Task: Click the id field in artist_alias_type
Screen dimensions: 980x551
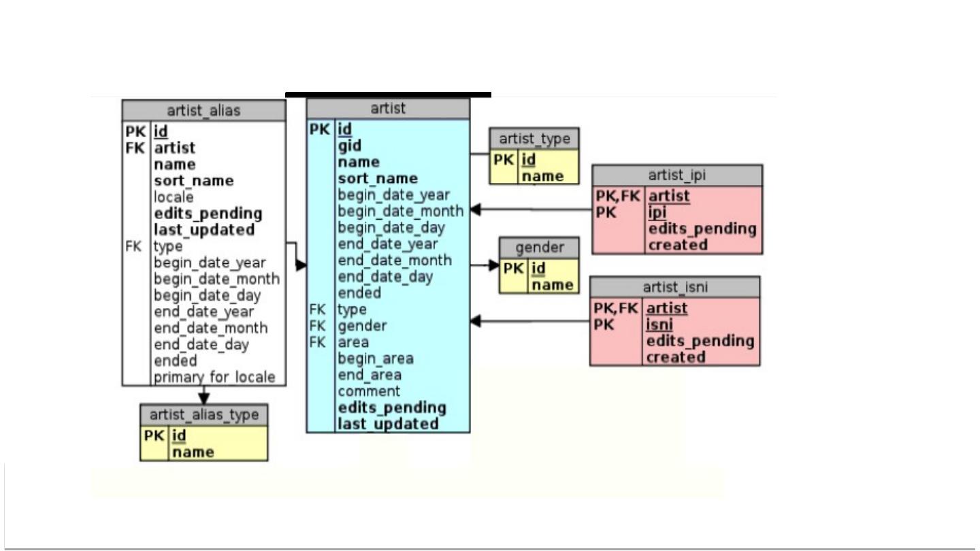Action: click(x=179, y=435)
